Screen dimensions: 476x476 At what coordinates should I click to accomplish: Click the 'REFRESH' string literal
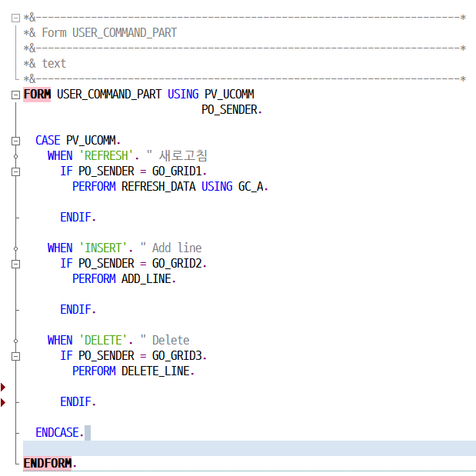[x=106, y=156]
